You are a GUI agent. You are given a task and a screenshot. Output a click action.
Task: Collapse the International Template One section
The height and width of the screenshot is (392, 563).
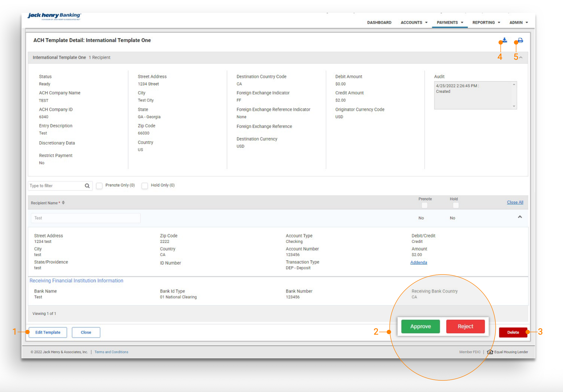pos(521,58)
